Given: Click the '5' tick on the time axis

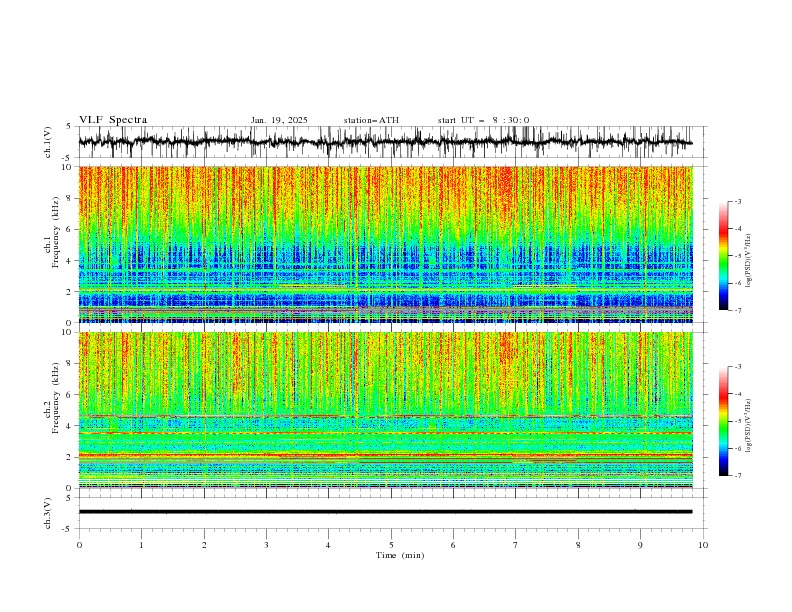Looking at the screenshot, I should pos(391,545).
